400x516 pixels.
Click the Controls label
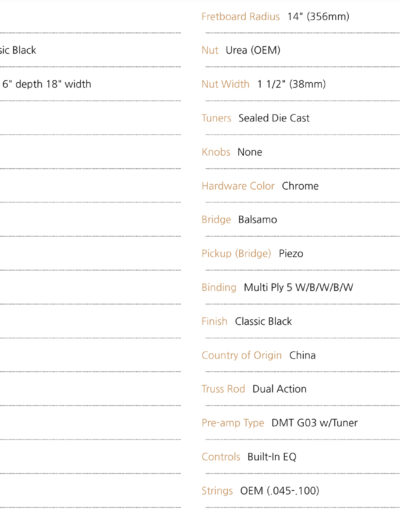tap(221, 457)
